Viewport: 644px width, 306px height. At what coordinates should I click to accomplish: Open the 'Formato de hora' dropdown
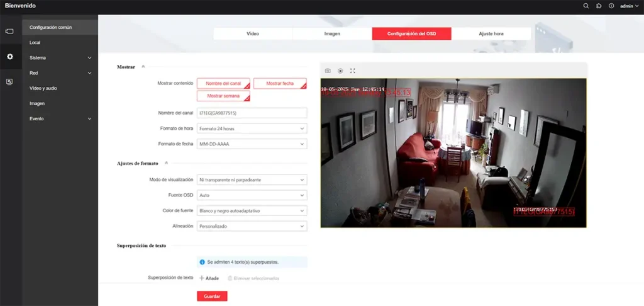252,128
